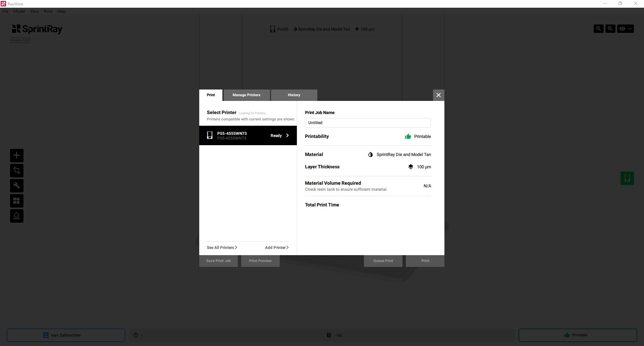Viewport: 644px width, 346px height.
Task: Switch to the Manage Printers tab
Action: (x=247, y=95)
